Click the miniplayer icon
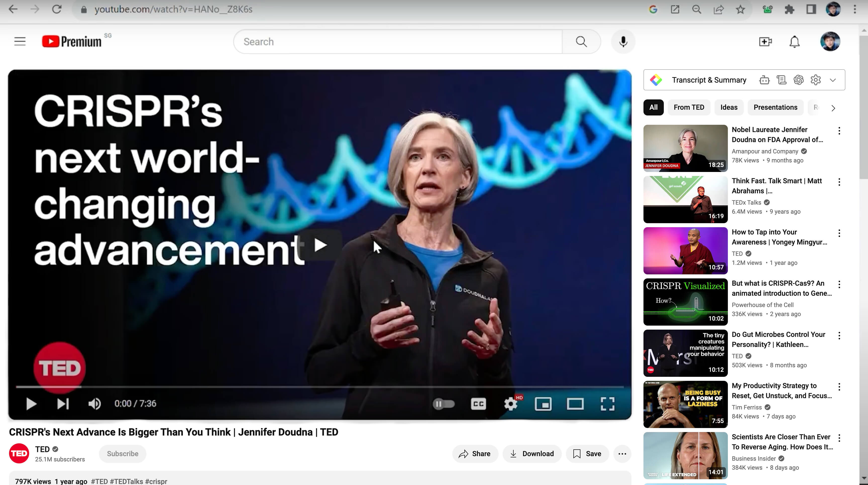868x485 pixels. [x=543, y=403]
